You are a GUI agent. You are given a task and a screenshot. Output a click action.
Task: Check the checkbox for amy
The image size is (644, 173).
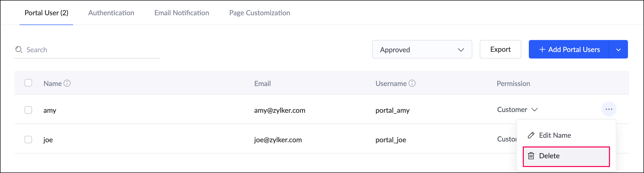coord(28,110)
